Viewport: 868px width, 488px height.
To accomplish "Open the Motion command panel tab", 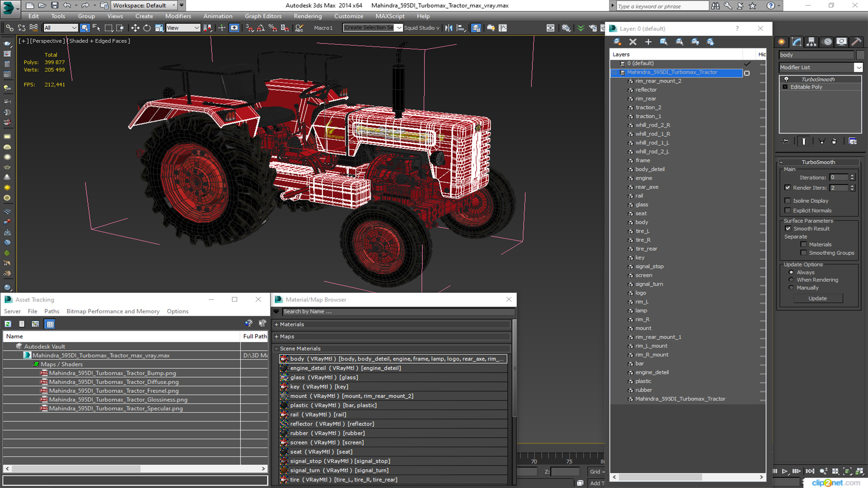I will (x=827, y=42).
